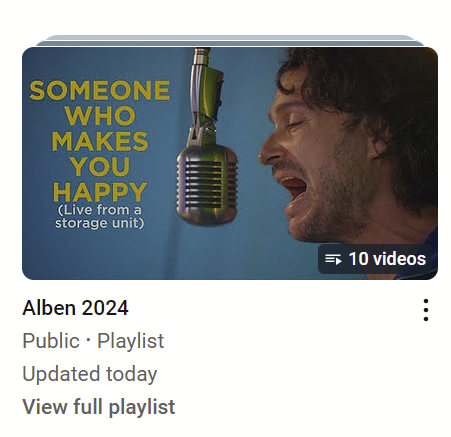Click the yellow 'MAKES' word in thumbnail
Viewport: 451px width, 437px height.
pyautogui.click(x=100, y=141)
